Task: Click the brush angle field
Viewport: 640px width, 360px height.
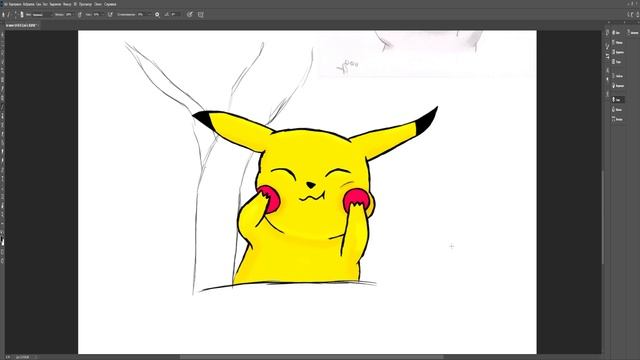Action: pyautogui.click(x=175, y=14)
